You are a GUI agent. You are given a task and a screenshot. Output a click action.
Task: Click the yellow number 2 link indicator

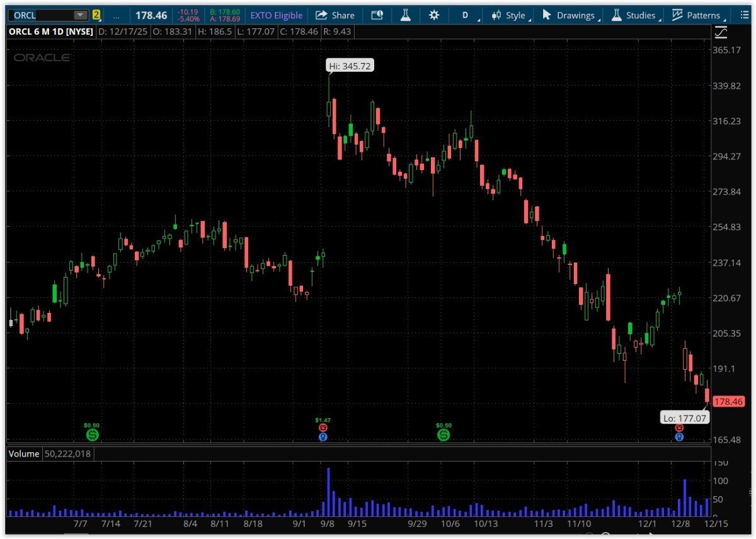click(96, 15)
